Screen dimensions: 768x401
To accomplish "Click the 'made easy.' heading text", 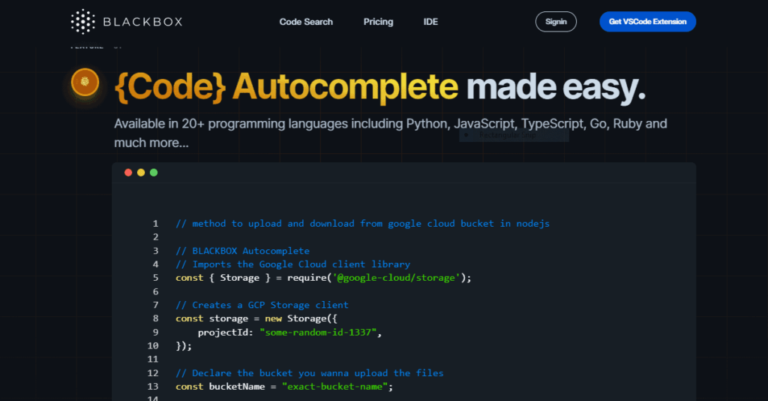I will click(556, 87).
